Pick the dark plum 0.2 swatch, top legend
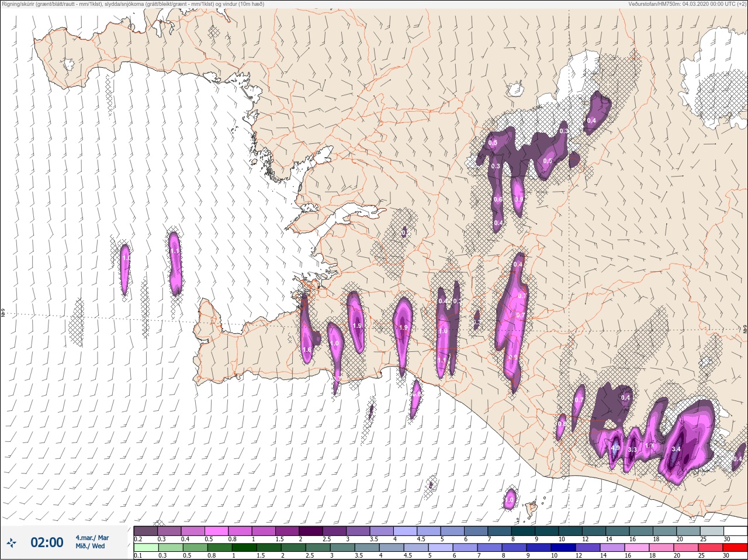Screen dimensions: 748x560 146,531
